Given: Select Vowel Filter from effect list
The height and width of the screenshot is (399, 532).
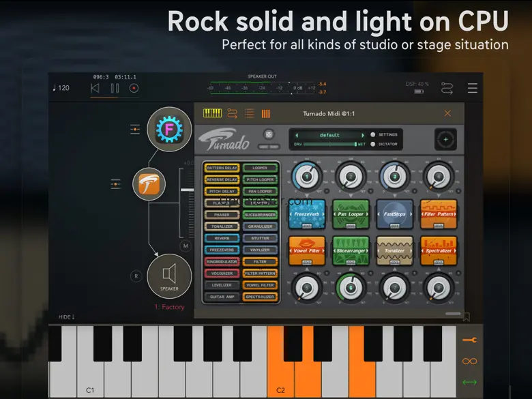Looking at the screenshot, I should (x=260, y=285).
